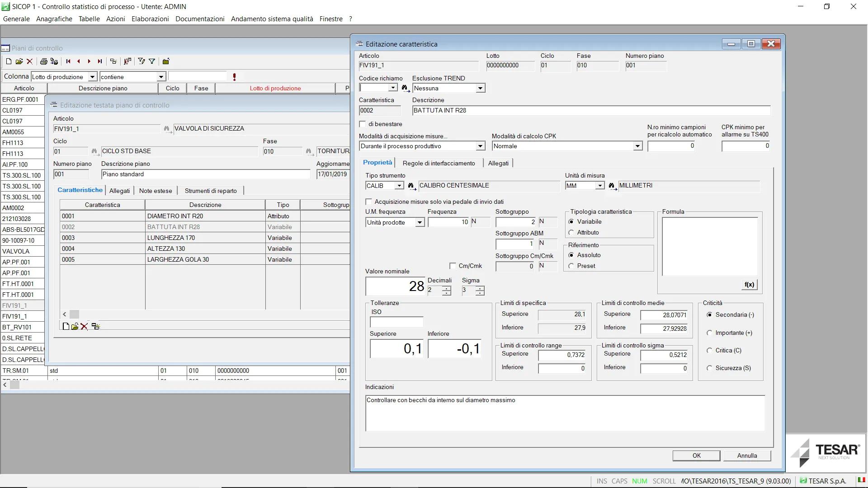Image resolution: width=868 pixels, height=488 pixels.
Task: Open the U.M. frequenza combo box
Action: pyautogui.click(x=420, y=223)
